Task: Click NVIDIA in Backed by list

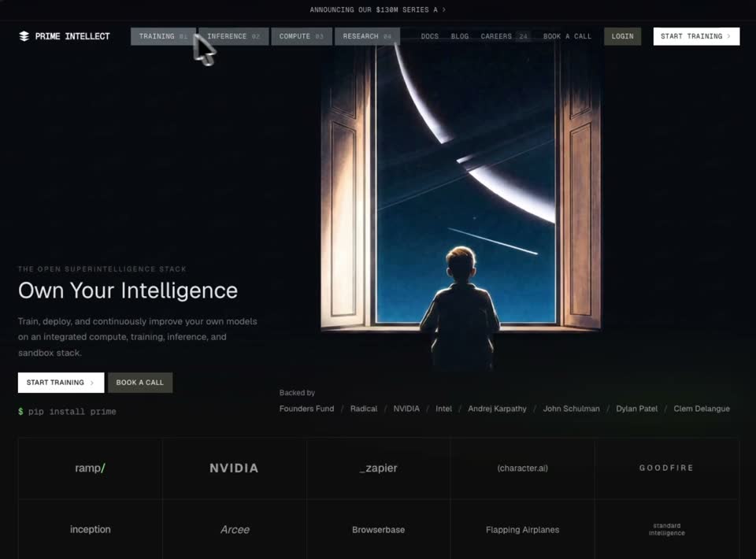Action: pyautogui.click(x=406, y=409)
